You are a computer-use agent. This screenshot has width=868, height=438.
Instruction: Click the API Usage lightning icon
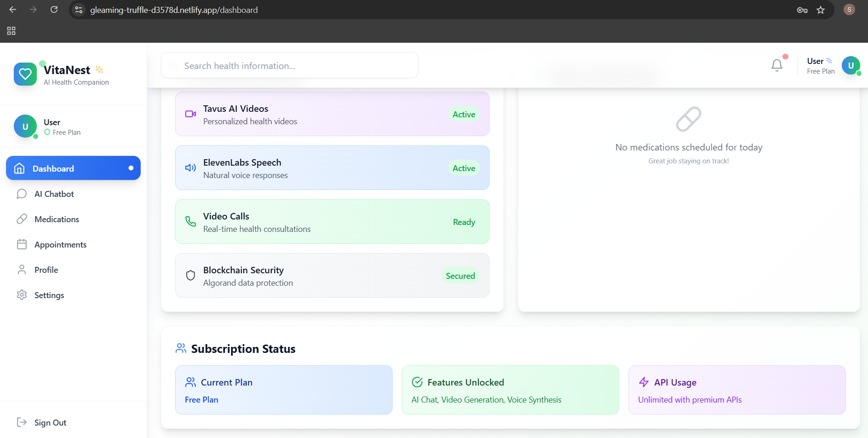click(644, 382)
